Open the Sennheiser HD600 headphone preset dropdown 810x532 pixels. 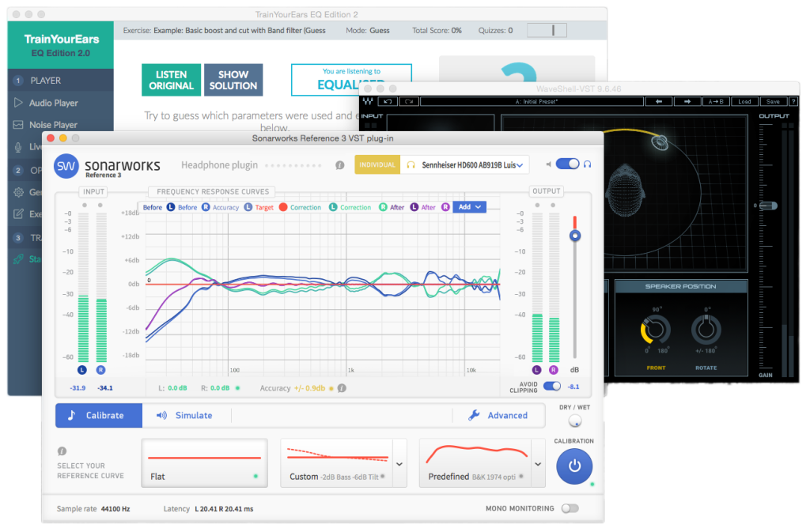518,164
